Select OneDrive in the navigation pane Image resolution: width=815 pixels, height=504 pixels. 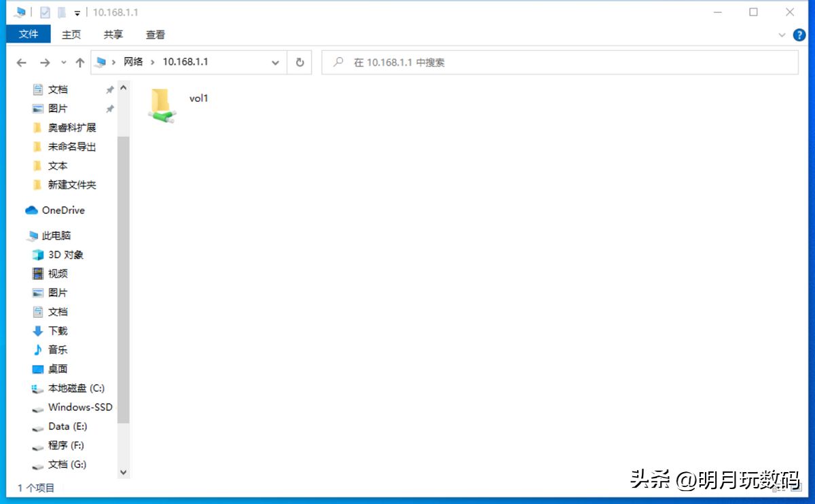pyautogui.click(x=62, y=210)
